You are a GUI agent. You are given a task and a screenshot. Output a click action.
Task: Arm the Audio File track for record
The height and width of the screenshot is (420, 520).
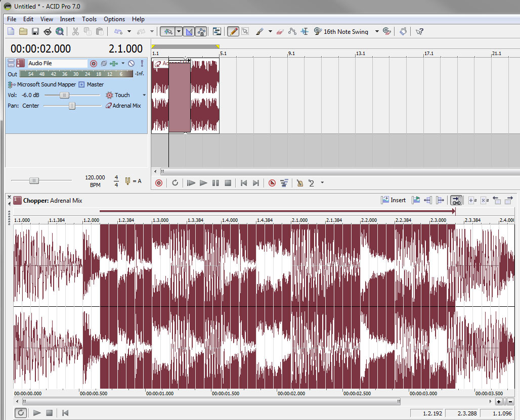(94, 63)
